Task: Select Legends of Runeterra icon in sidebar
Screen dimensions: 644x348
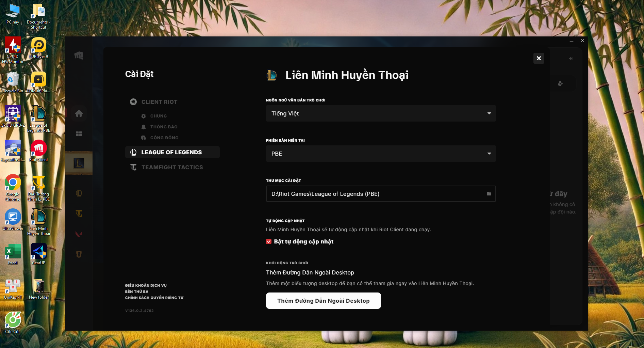Action: [x=79, y=254]
